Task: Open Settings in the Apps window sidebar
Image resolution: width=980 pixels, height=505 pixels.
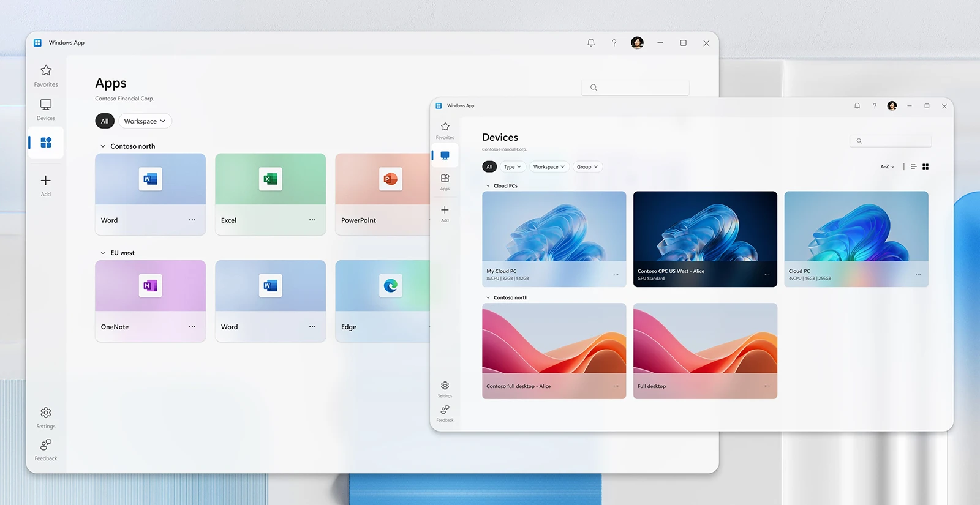Action: pyautogui.click(x=46, y=418)
